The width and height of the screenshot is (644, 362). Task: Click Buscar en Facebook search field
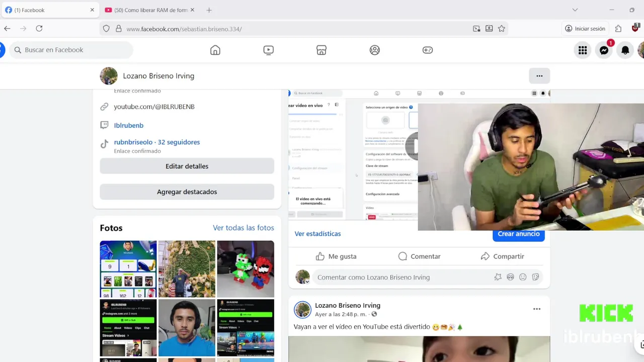click(71, 50)
